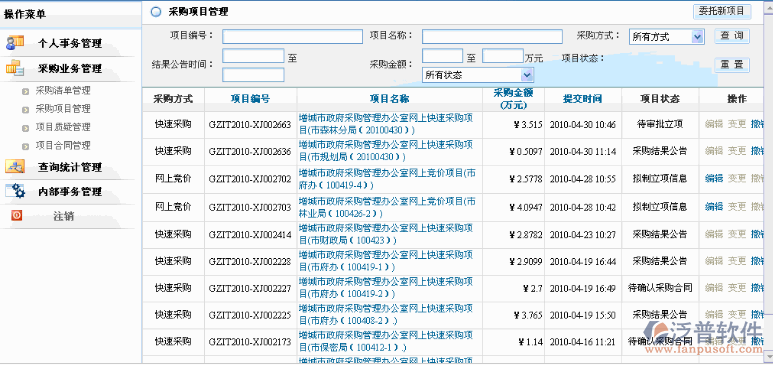This screenshot has width=773, height=365.
Task: Click the red 注销 logout icon
Action: (x=17, y=216)
